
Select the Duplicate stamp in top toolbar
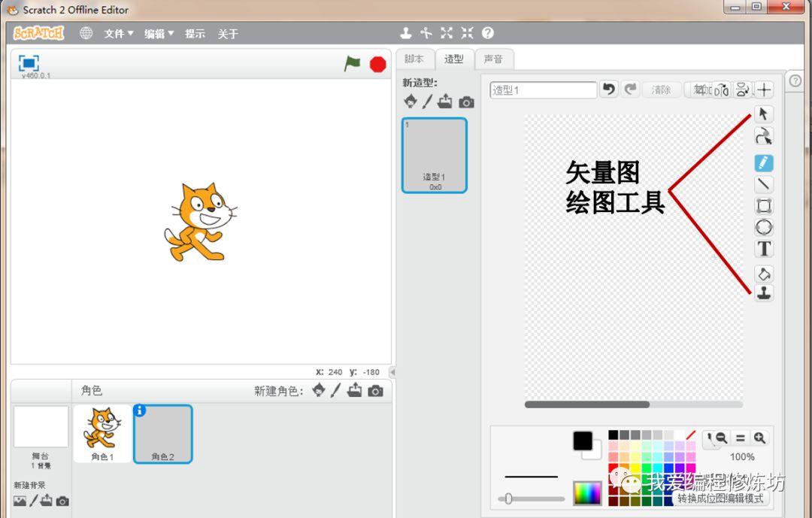405,33
